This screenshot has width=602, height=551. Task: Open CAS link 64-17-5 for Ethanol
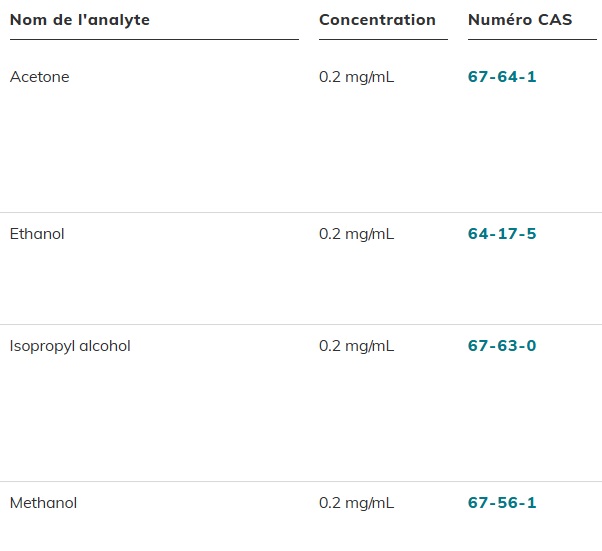[x=502, y=234]
